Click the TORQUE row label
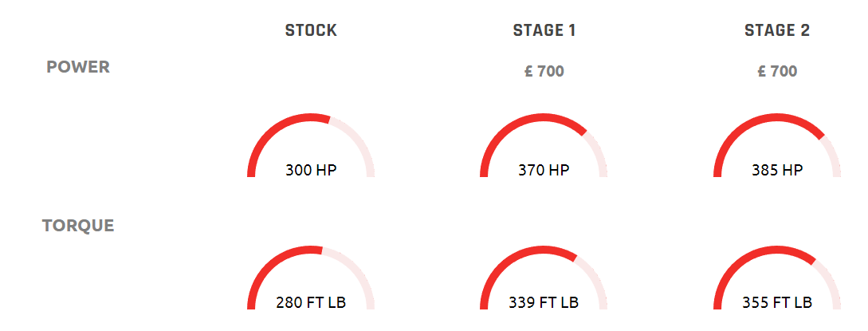This screenshot has height=331, width=868. 78,226
